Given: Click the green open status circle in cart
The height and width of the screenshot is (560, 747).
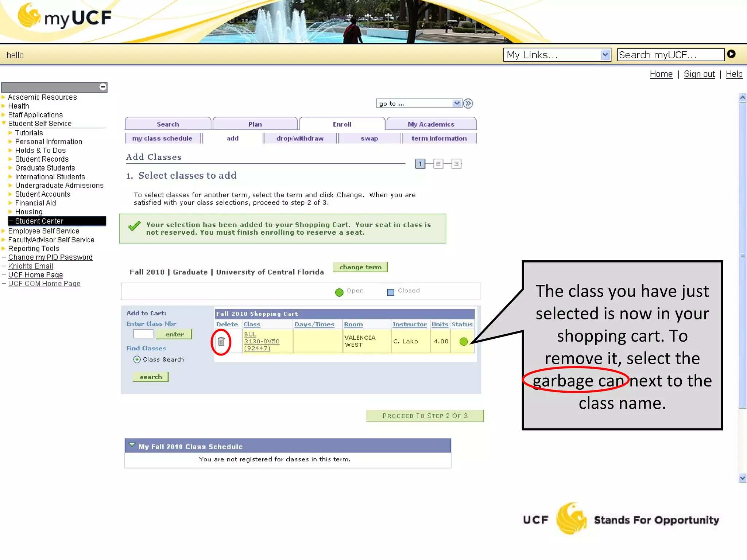Looking at the screenshot, I should click(463, 342).
